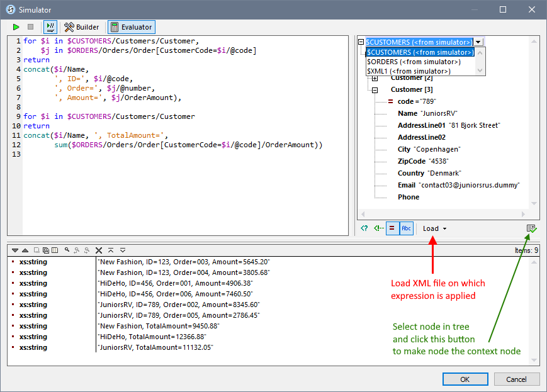
Task: Switch to Evaluator mode
Action: [131, 27]
